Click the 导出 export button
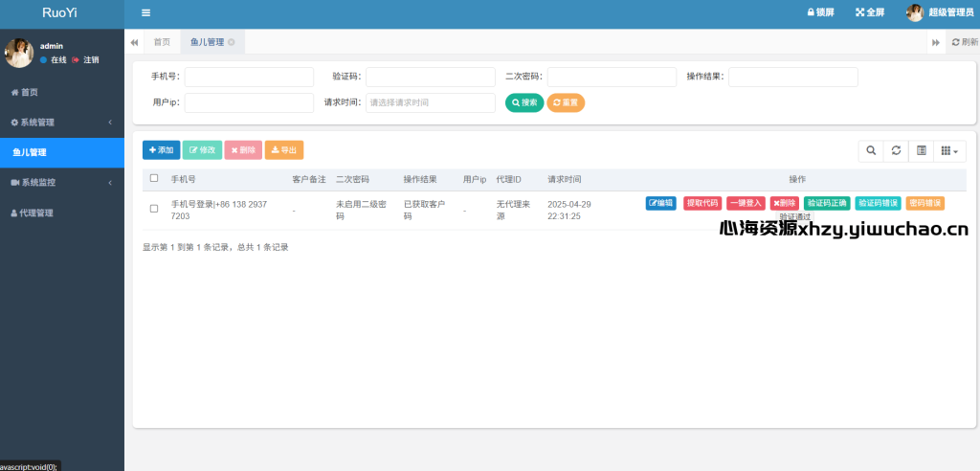Image resolution: width=980 pixels, height=471 pixels. click(283, 150)
